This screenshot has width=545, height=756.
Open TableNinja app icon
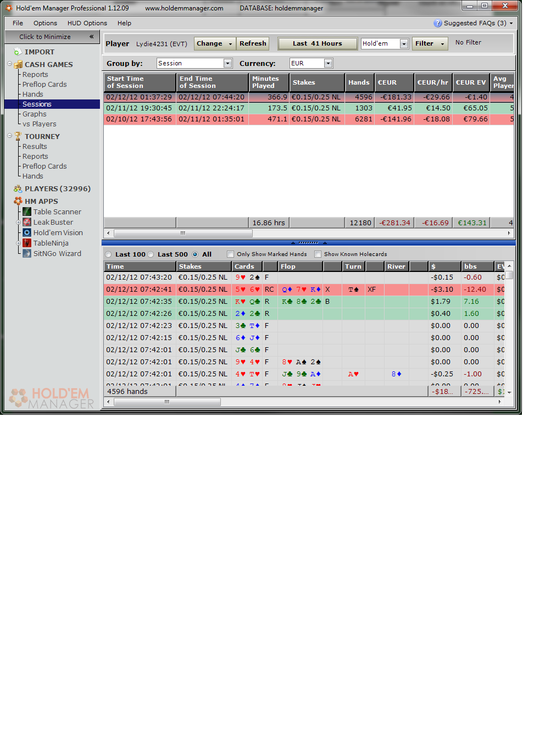coord(26,243)
